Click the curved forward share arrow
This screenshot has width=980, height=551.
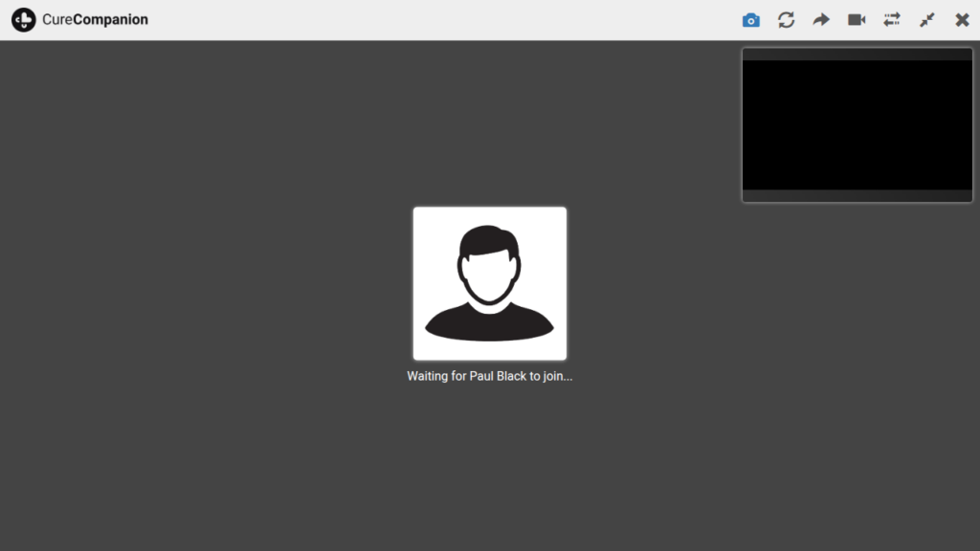point(821,20)
